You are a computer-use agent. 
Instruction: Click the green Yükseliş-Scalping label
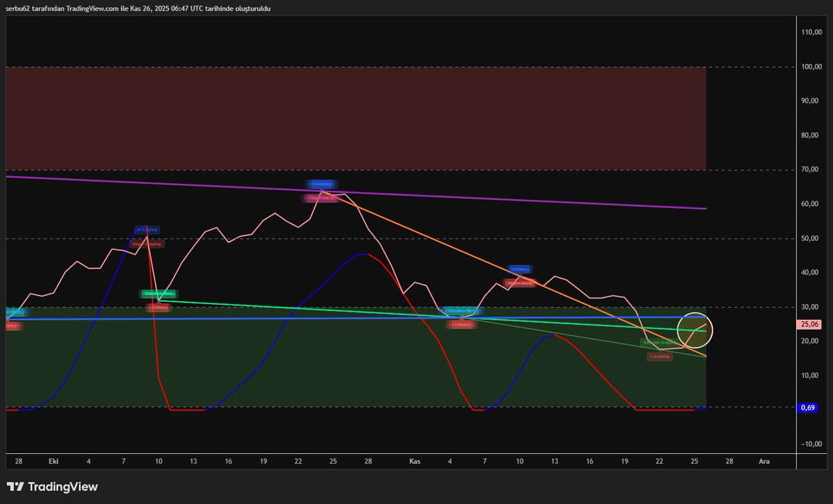point(659,343)
